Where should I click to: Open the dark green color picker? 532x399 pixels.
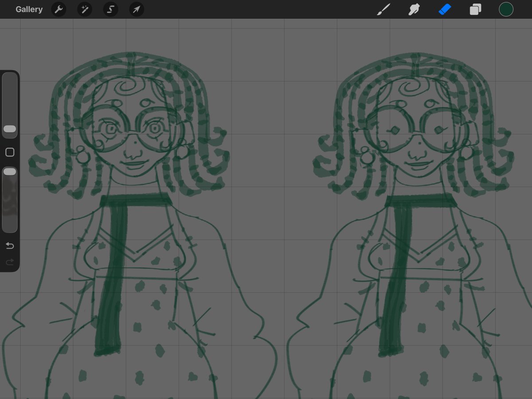coord(506,9)
